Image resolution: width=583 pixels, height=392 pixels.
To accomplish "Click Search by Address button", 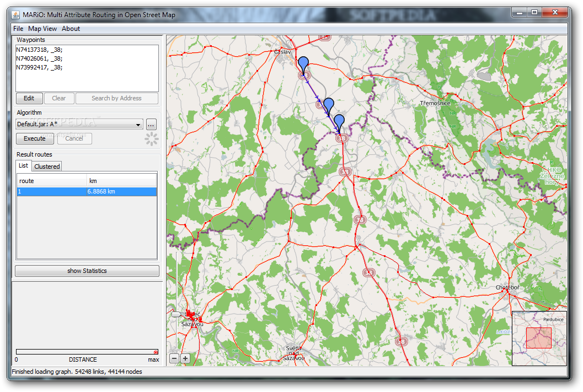I will [x=116, y=99].
